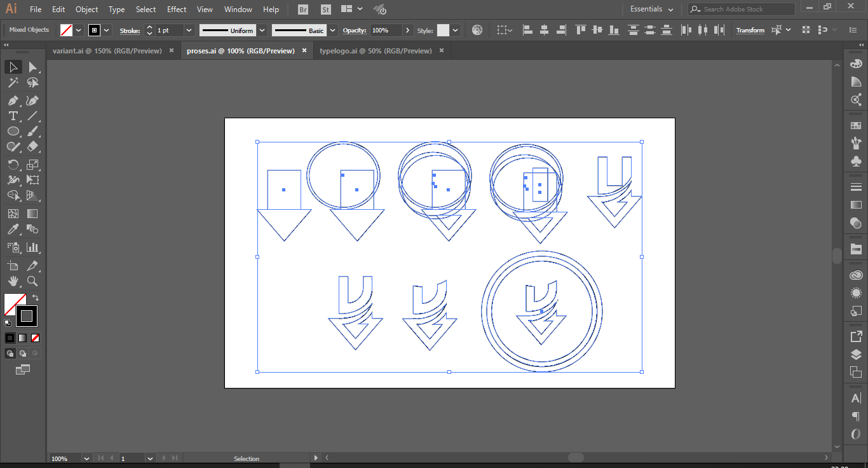This screenshot has width=868, height=468.
Task: Change screen mode button
Action: (23, 369)
